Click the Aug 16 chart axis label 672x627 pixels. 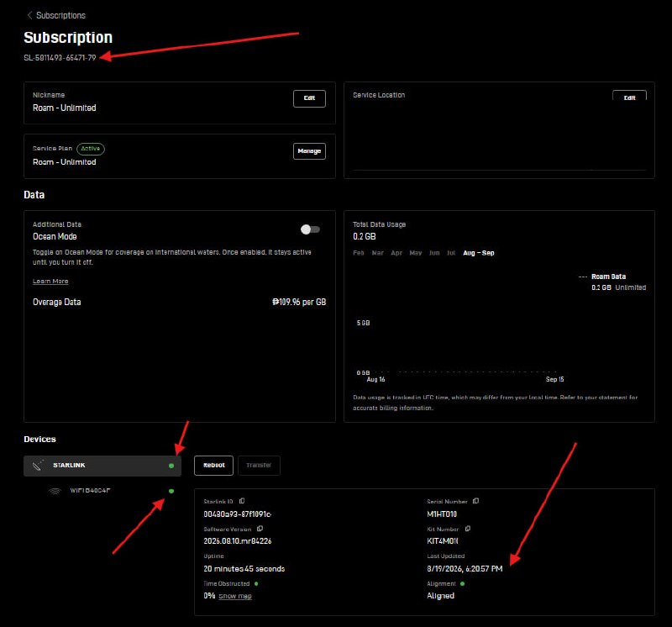point(375,379)
